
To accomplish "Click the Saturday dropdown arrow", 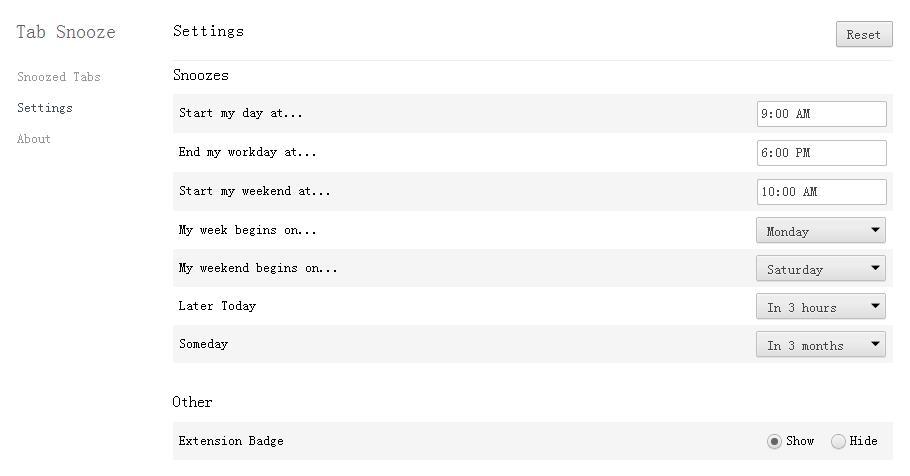I will coord(875,268).
